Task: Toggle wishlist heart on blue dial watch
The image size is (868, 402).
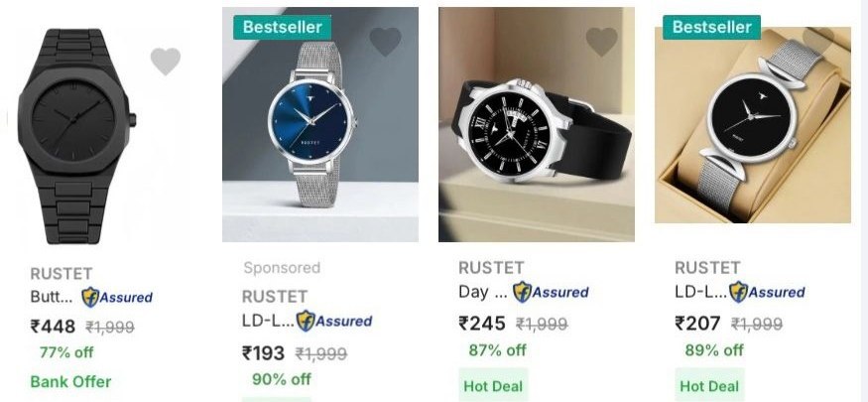Action: (385, 42)
